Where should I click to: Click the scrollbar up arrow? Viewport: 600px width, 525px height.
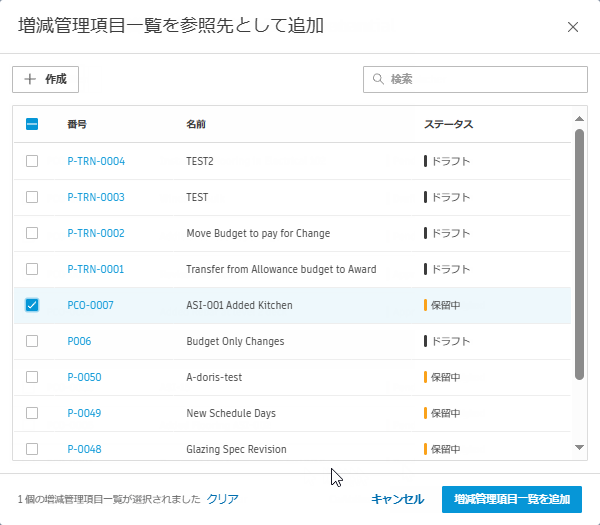point(579,119)
